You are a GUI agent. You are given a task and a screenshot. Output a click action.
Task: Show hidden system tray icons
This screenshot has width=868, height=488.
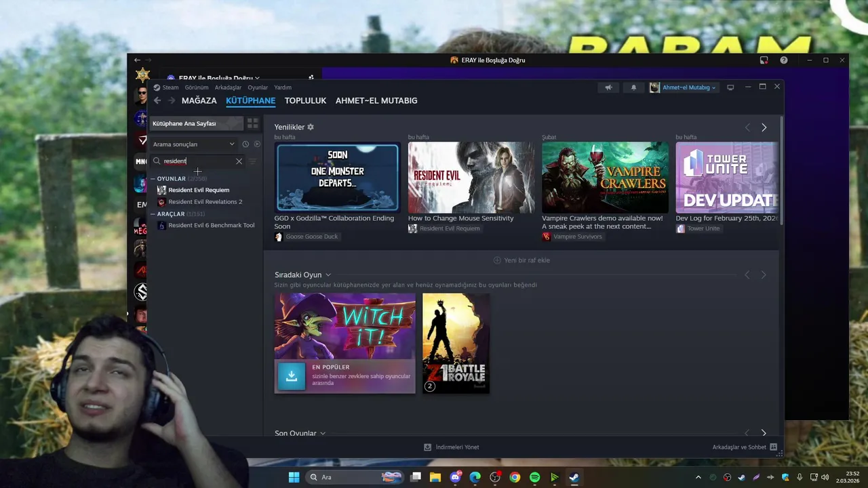(x=698, y=477)
